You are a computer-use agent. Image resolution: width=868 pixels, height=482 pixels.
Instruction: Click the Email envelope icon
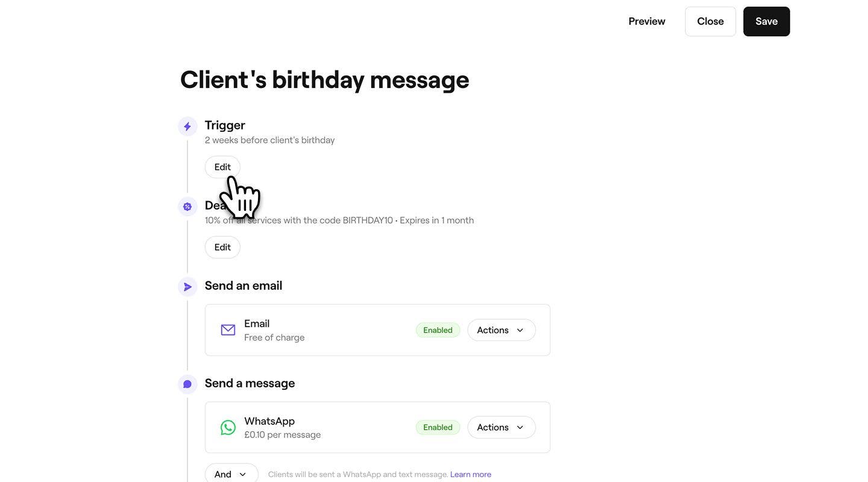click(228, 330)
